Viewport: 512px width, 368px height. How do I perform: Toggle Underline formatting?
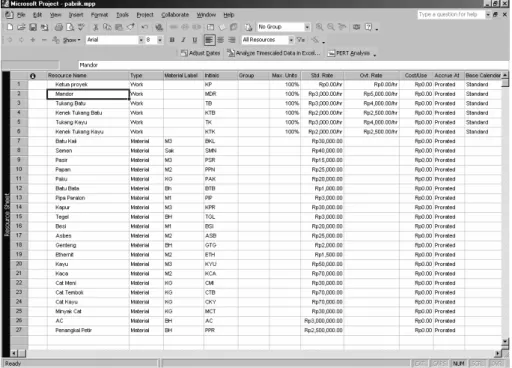pos(195,40)
